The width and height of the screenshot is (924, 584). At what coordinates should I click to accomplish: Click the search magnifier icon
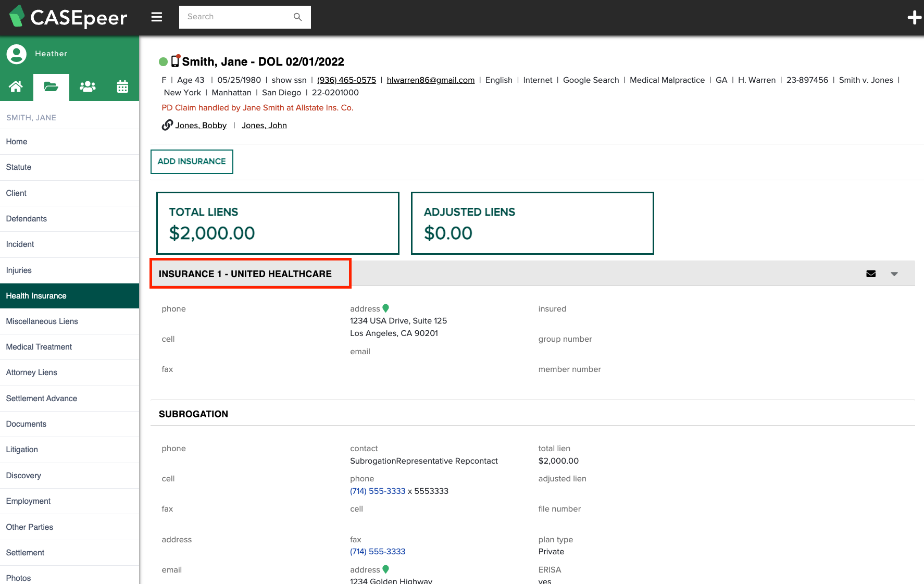pos(297,17)
